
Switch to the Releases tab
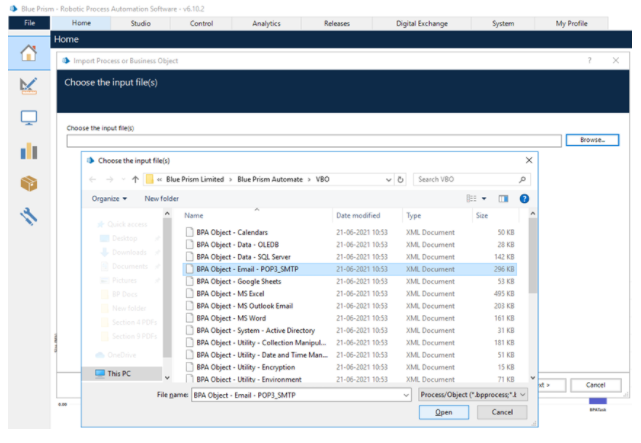coord(337,23)
